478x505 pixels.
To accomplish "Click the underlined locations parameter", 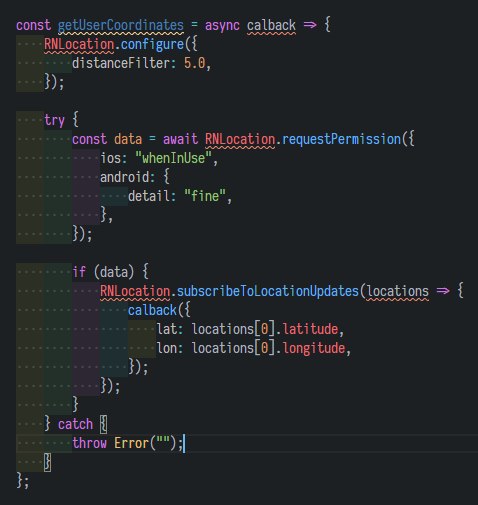I will (398, 291).
